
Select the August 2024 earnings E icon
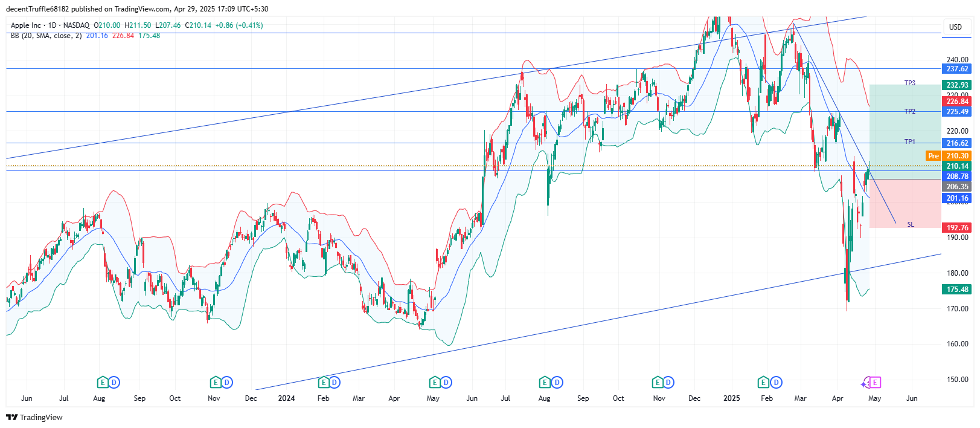tap(545, 382)
